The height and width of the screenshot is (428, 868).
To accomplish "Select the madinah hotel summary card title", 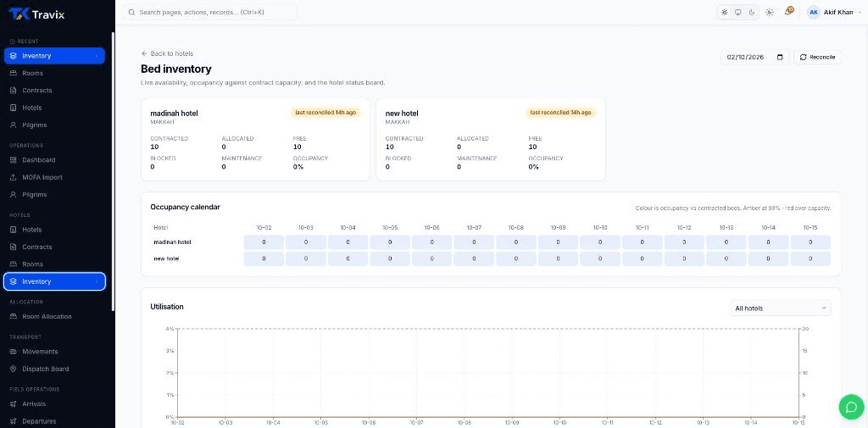I will (x=174, y=114).
